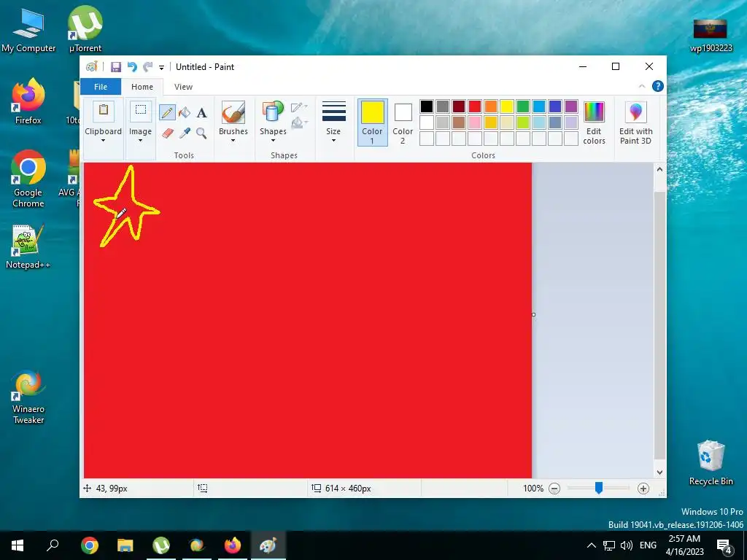Select the Eraser tool
This screenshot has height=560, width=747.
167,133
